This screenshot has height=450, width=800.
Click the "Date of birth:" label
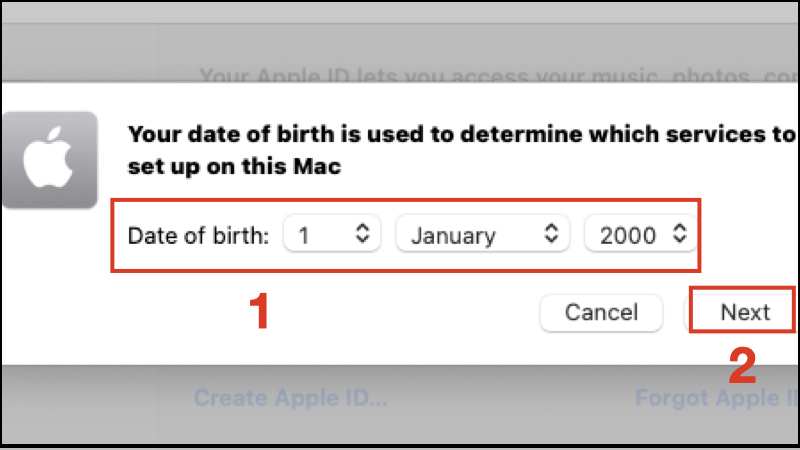tap(198, 236)
